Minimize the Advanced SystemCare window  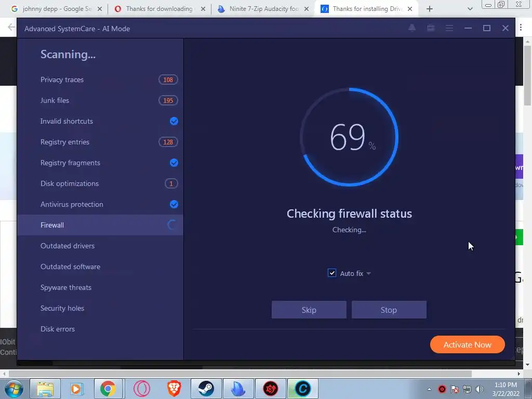(468, 28)
